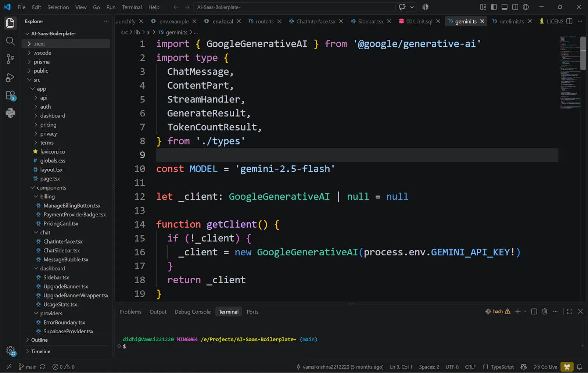Split the terminal
This screenshot has width=588, height=373.
(534, 311)
